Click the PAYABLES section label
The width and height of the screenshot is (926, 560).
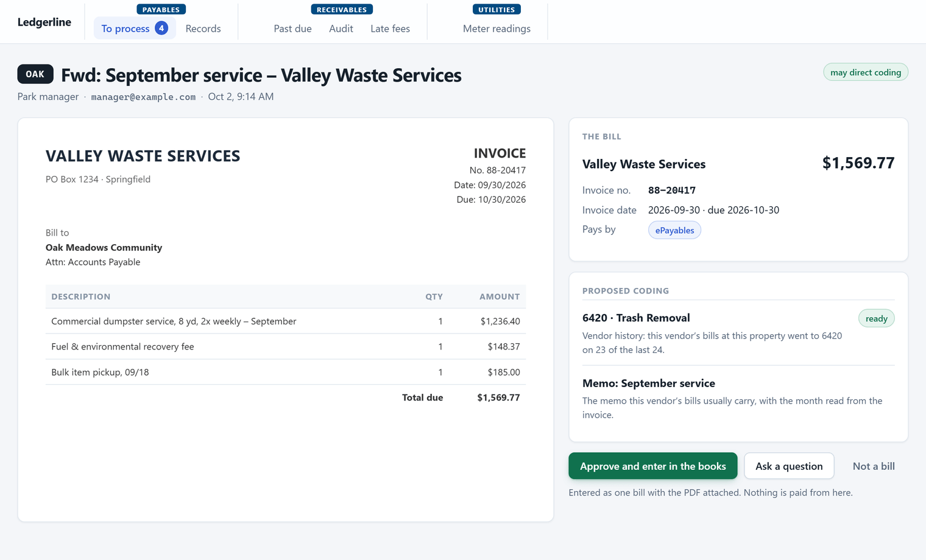click(161, 10)
